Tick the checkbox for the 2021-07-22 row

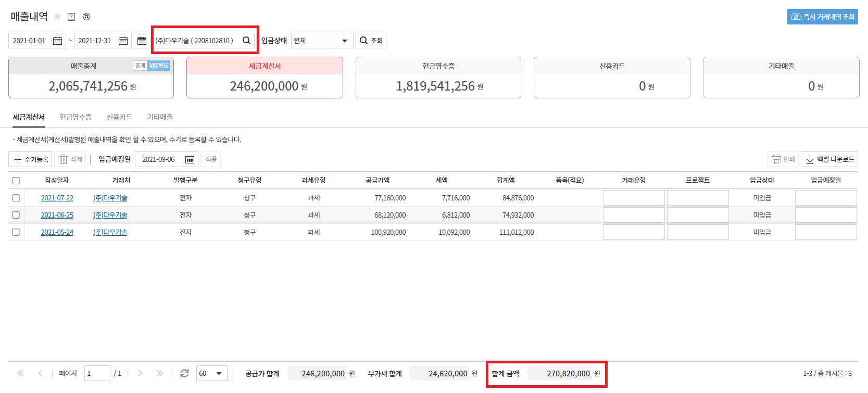(x=16, y=198)
